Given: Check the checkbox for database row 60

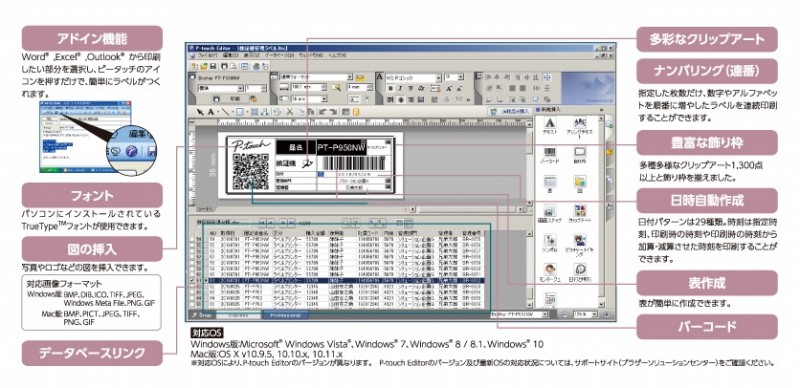Looking at the screenshot, I should click(x=192, y=274).
